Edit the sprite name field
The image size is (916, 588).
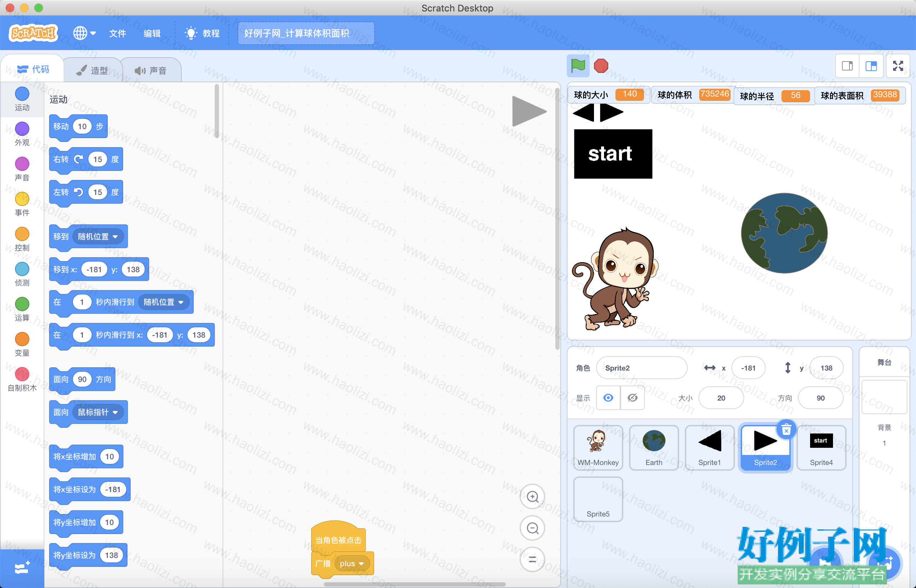(642, 368)
